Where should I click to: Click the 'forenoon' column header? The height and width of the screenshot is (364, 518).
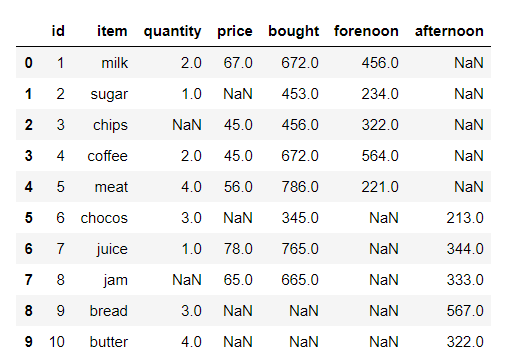tap(366, 31)
